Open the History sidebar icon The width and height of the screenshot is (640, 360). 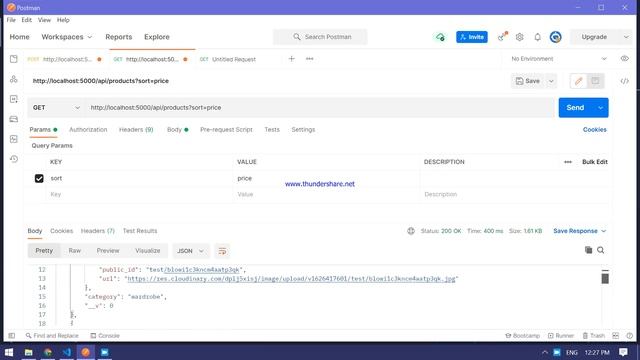13,159
